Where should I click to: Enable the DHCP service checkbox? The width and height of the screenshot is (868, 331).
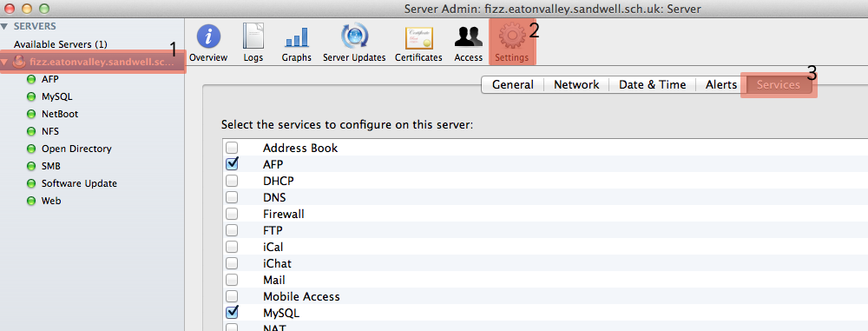click(x=232, y=181)
